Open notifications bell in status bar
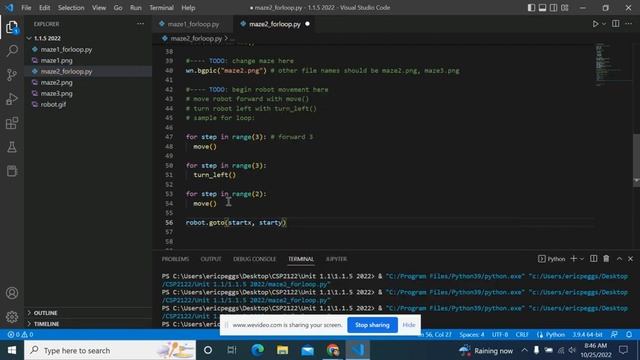Image resolution: width=640 pixels, height=360 pixels. point(629,335)
